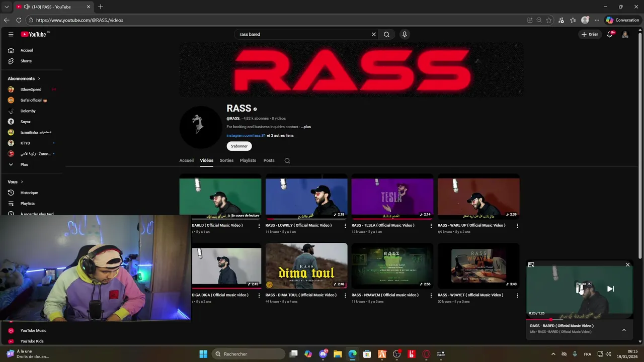Expand the miniplayer mix queue chevron

click(x=624, y=330)
